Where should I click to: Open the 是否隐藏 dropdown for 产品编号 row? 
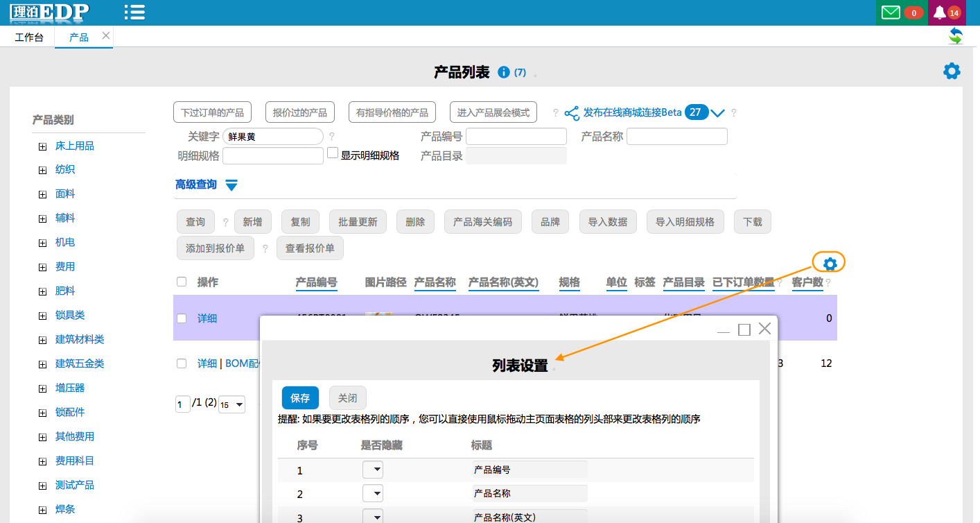point(373,470)
